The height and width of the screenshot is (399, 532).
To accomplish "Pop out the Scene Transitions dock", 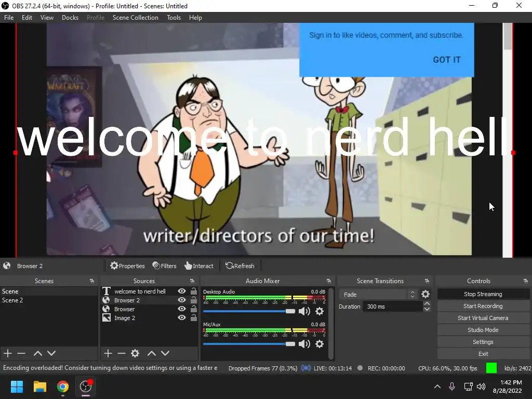I will [x=427, y=281].
